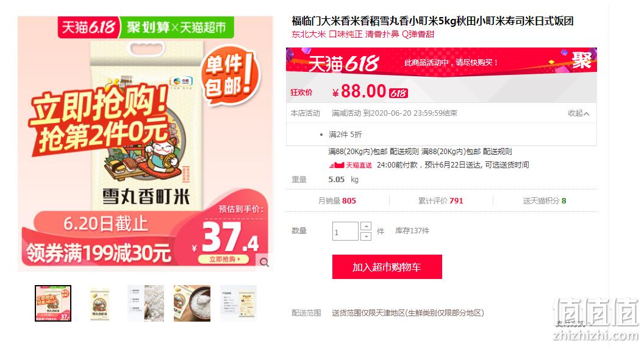
Task: Collapse store promotions via 收起
Action: pos(579,113)
